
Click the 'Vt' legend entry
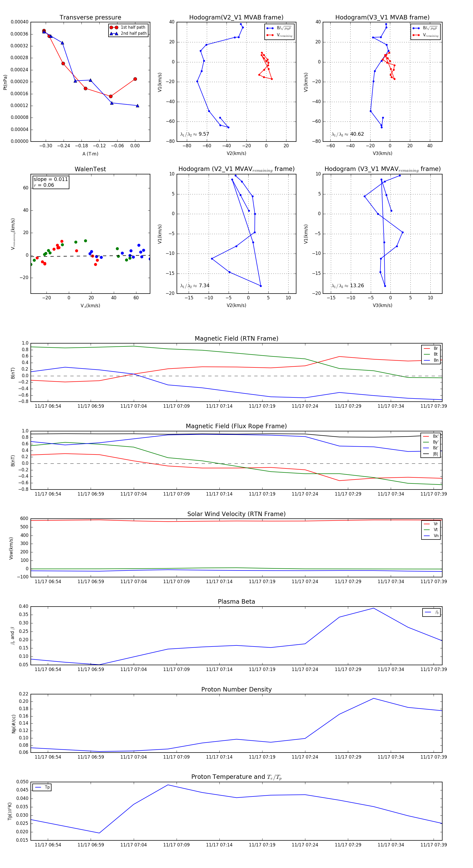(x=431, y=530)
